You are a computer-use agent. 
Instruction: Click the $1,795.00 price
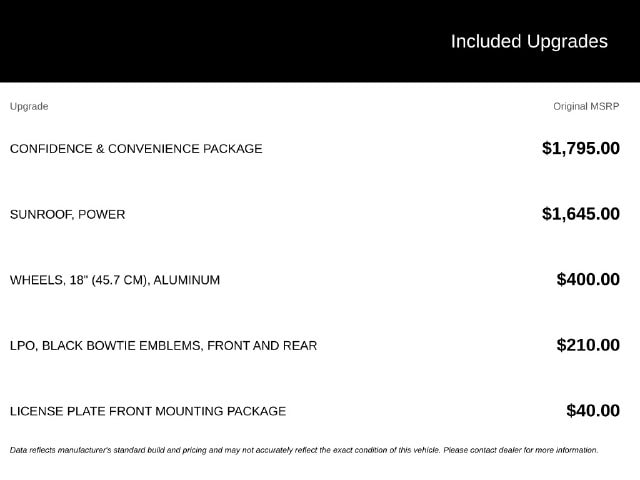click(x=581, y=148)
